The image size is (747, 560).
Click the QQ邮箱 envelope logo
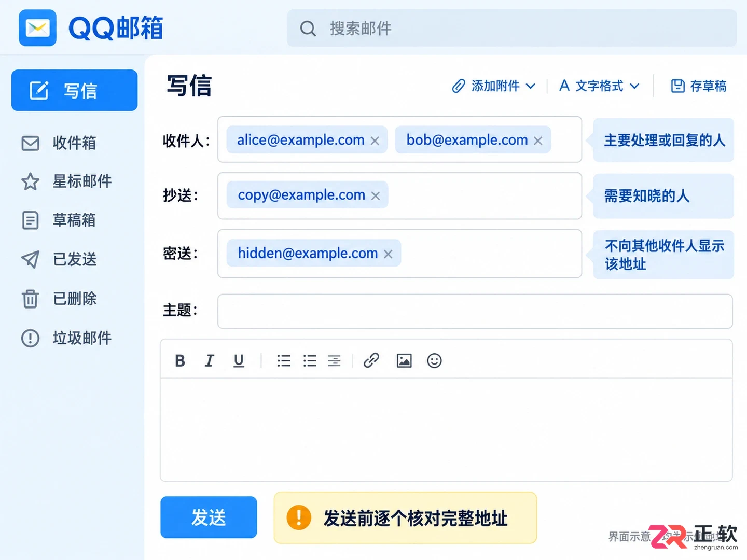pyautogui.click(x=37, y=28)
